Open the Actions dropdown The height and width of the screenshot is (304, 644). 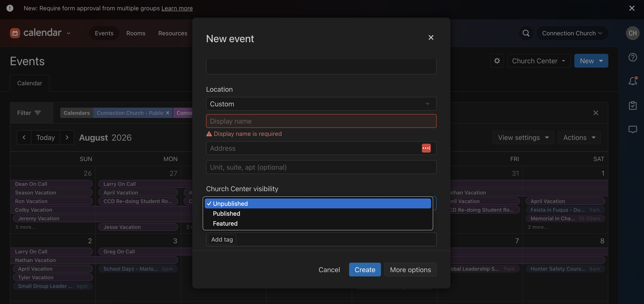pos(579,137)
